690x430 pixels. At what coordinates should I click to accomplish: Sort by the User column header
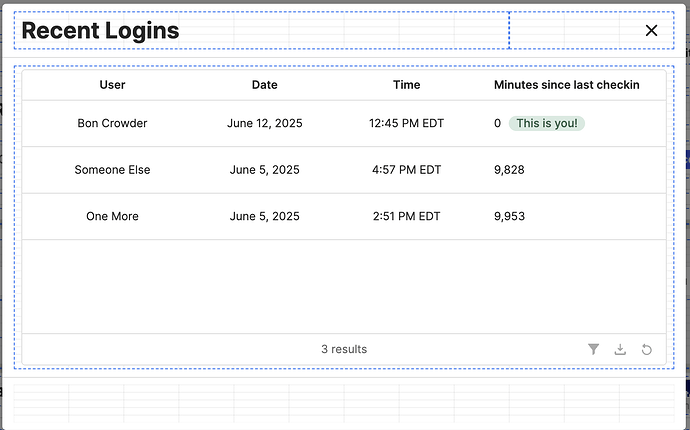(112, 85)
